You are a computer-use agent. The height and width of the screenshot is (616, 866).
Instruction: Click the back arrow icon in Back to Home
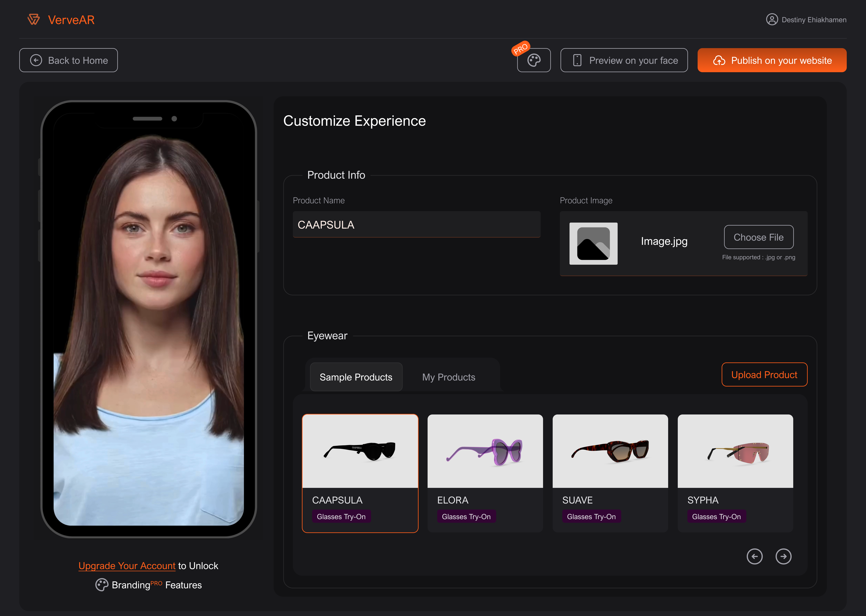(36, 60)
